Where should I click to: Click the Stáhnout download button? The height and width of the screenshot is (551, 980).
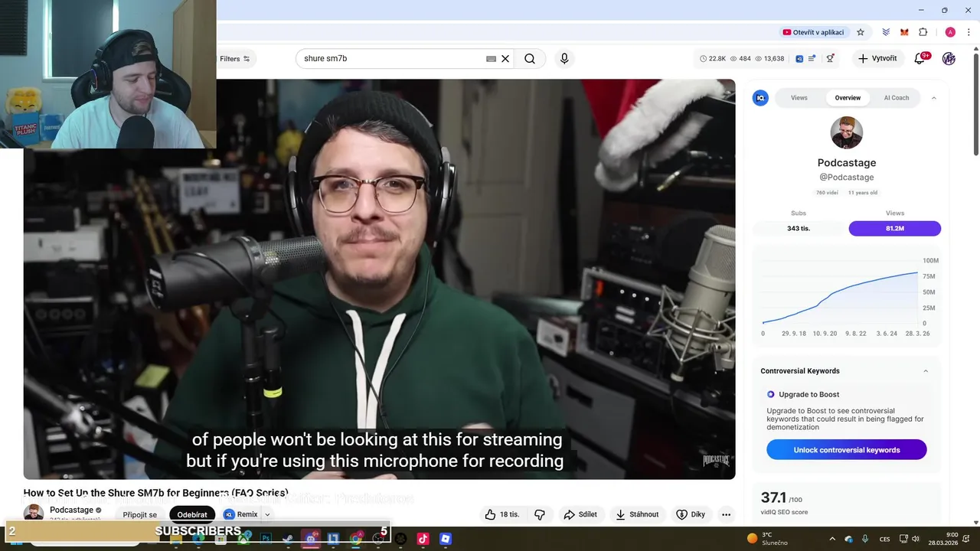637,514
